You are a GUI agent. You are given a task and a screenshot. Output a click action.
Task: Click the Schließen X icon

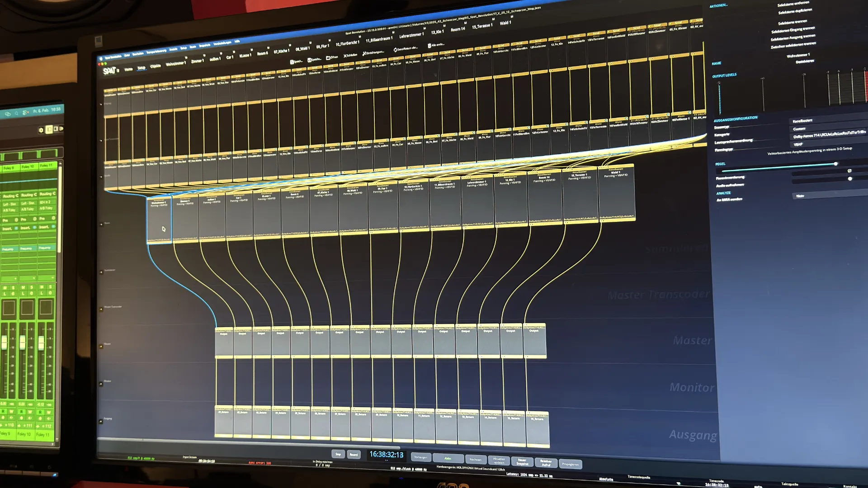pos(345,56)
